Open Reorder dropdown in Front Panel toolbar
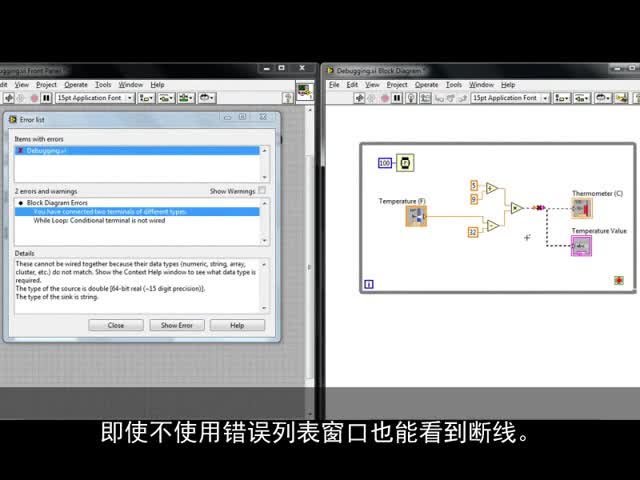 [x=207, y=98]
